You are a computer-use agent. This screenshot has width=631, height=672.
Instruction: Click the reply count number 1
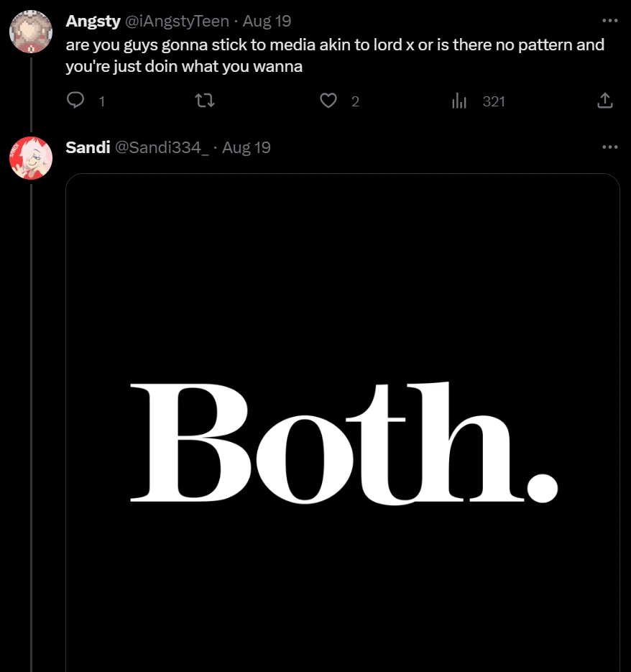pos(102,101)
